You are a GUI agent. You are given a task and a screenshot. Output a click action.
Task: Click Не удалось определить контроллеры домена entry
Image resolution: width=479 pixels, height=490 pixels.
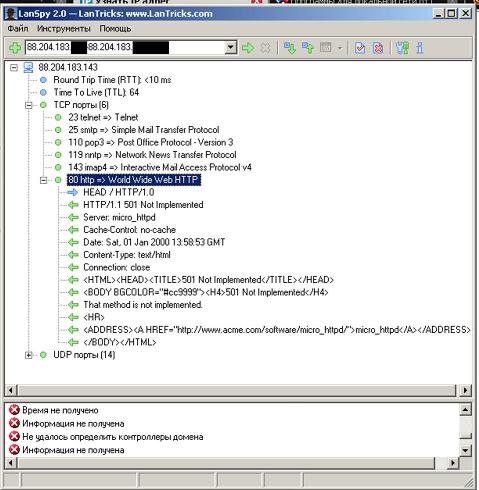tap(113, 437)
